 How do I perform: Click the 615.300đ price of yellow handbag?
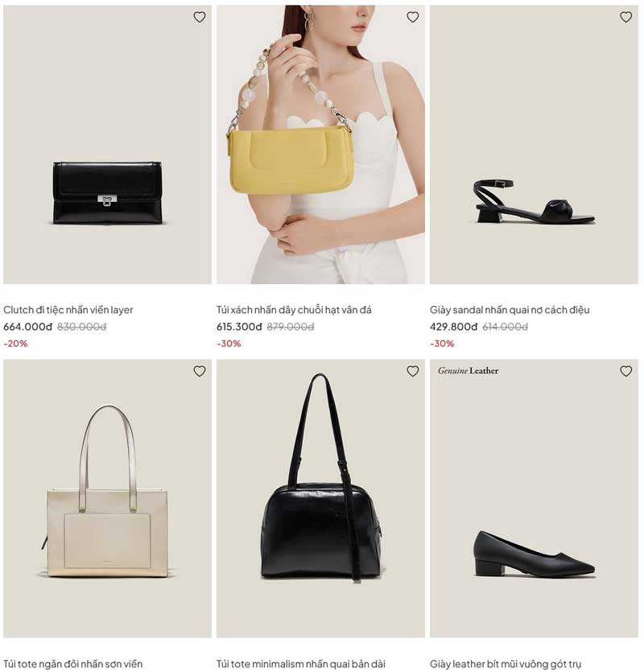(x=239, y=327)
